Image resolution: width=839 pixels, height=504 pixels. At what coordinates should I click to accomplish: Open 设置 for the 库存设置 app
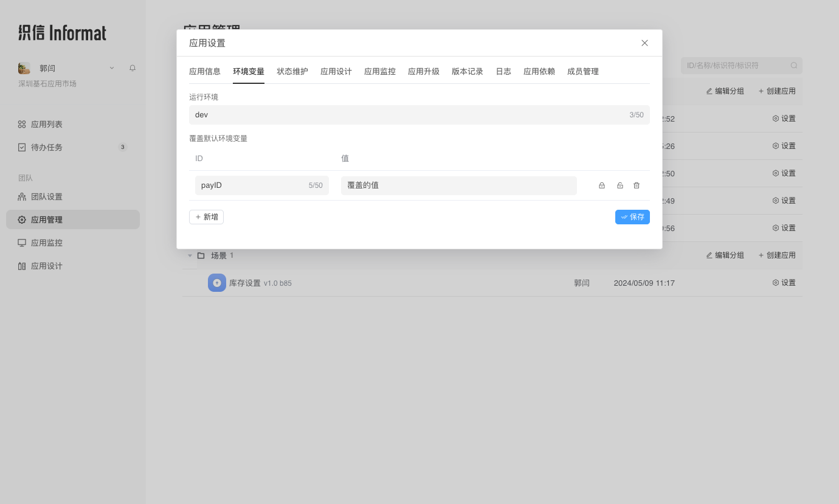(784, 282)
